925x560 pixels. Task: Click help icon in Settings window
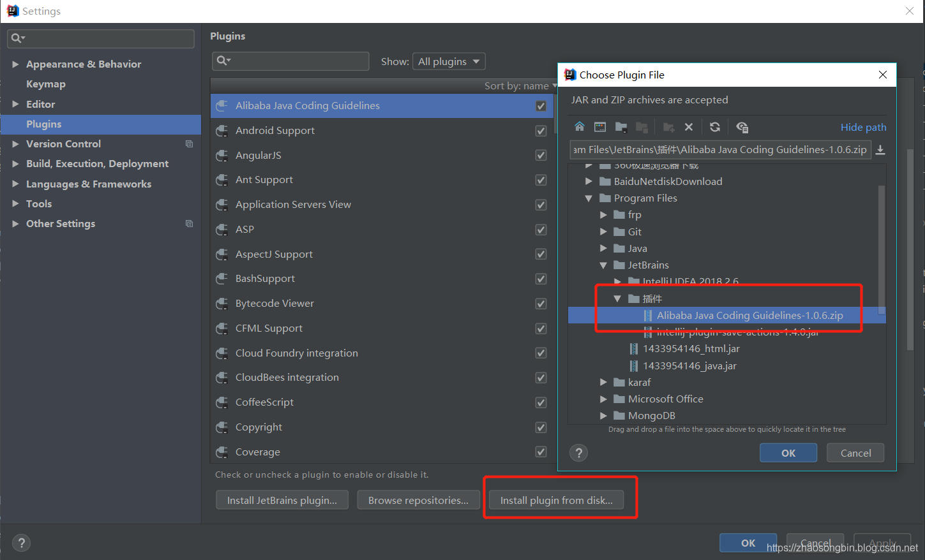coord(22,543)
